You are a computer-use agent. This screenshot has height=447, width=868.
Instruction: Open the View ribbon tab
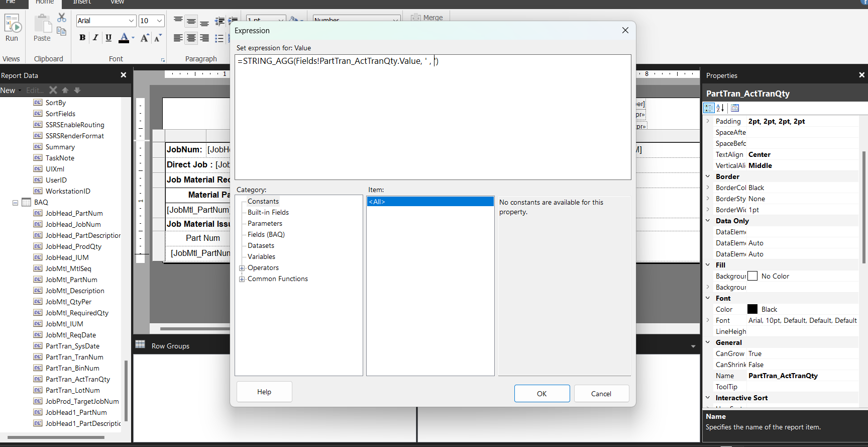tap(117, 3)
